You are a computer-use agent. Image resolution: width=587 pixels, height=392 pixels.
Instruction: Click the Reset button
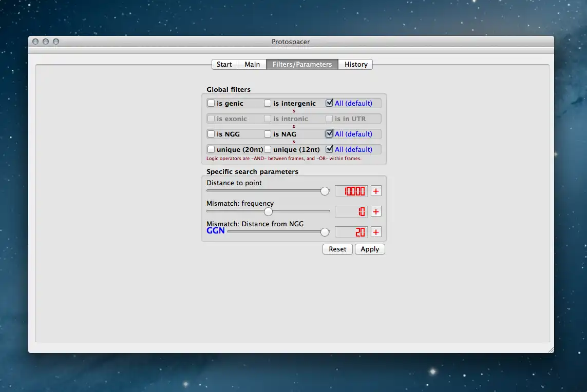[x=338, y=249]
